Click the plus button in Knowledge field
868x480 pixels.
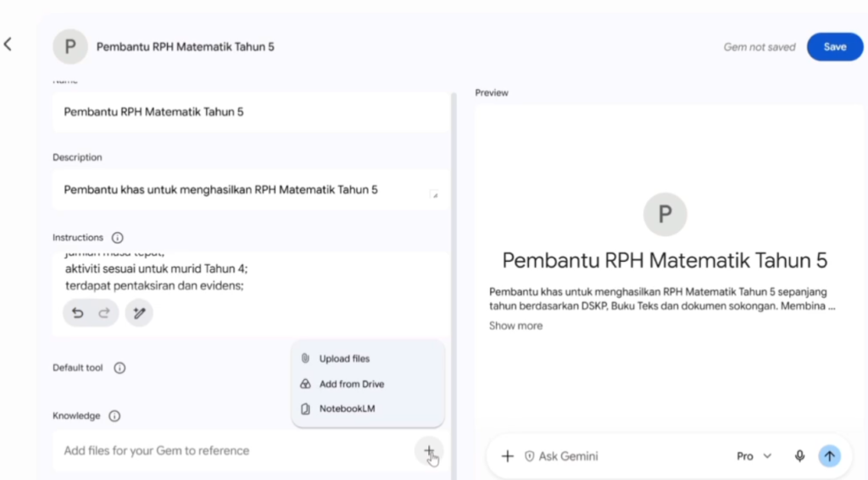(429, 451)
